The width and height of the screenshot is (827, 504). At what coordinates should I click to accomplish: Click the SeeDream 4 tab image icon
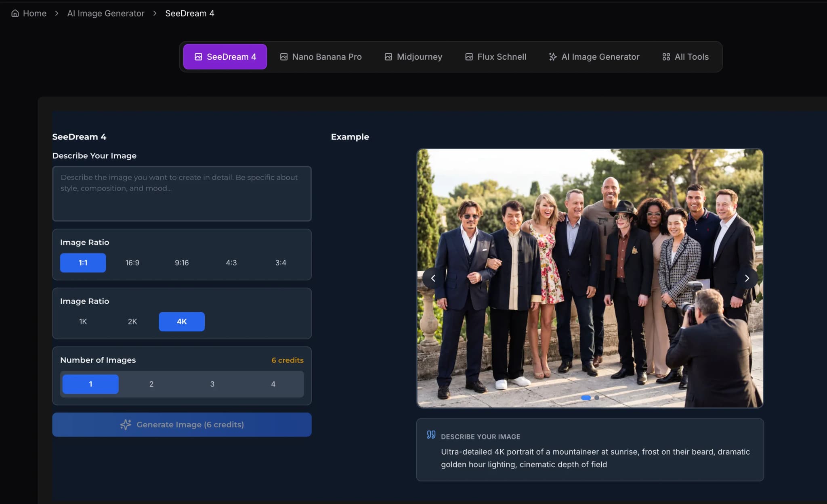[x=198, y=57]
